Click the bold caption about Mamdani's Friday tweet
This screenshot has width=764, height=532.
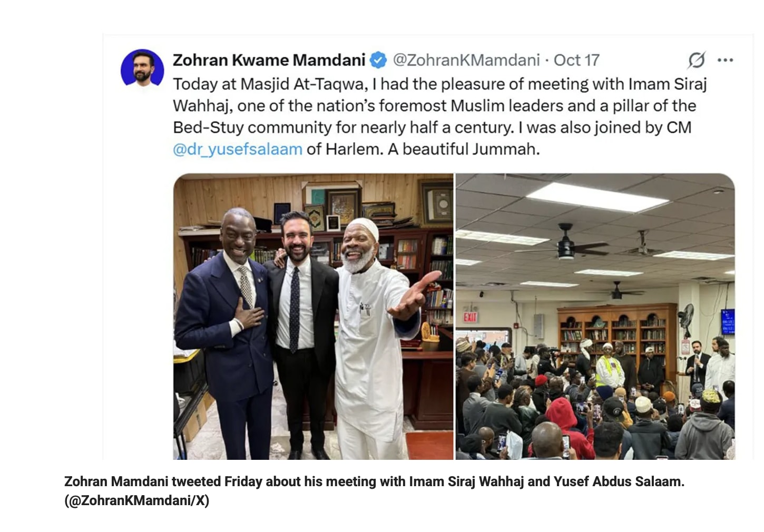pos(374,481)
